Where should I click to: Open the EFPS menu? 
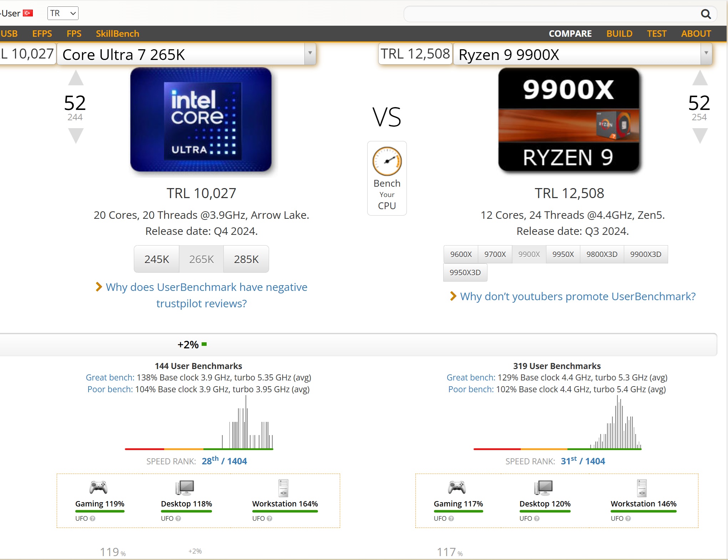point(42,34)
